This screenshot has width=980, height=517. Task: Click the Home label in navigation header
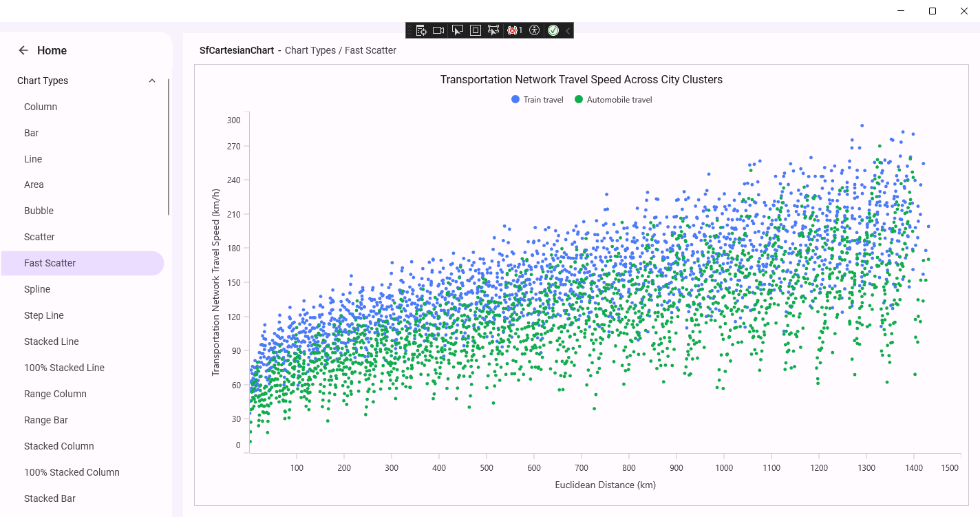52,50
